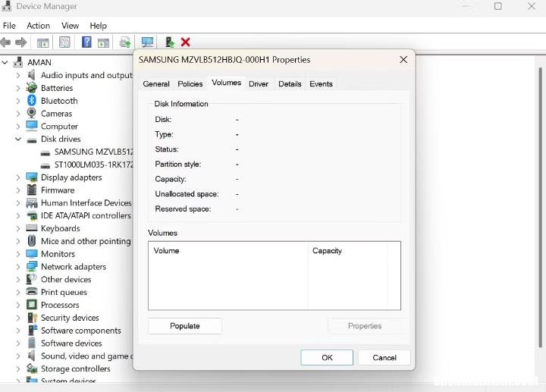Expand the Processors chevron

tap(18, 305)
